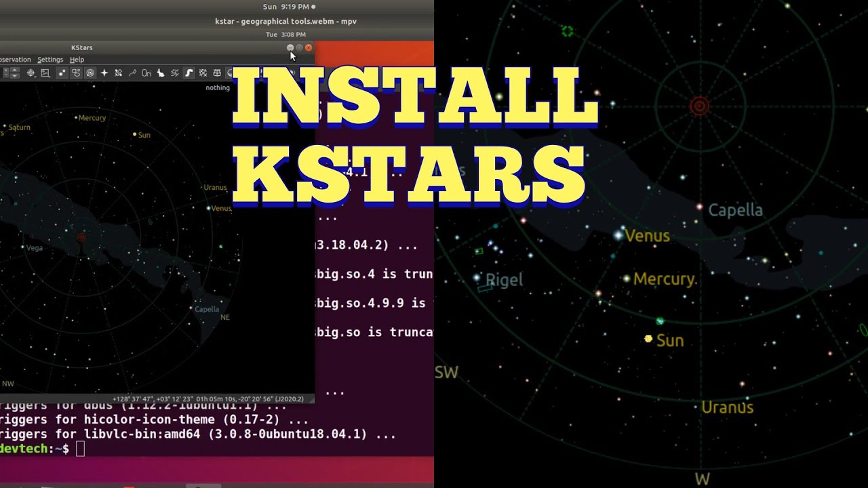This screenshot has width=868, height=488.
Task: Open the Observation menu in KStars
Action: tap(15, 60)
